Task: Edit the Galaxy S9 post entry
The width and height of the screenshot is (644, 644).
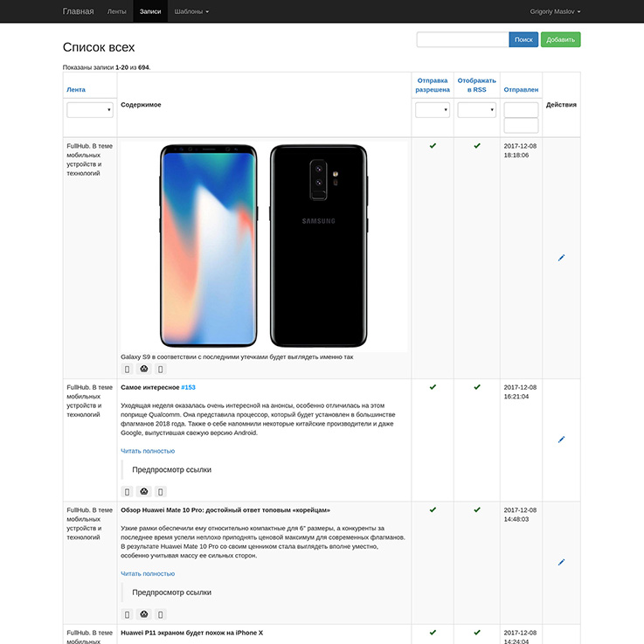Action: point(561,258)
